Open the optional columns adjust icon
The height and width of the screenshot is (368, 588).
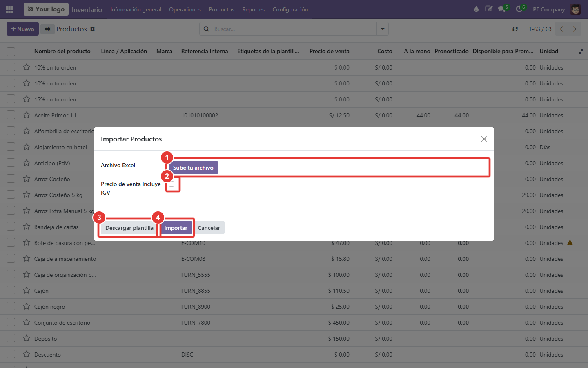click(581, 52)
